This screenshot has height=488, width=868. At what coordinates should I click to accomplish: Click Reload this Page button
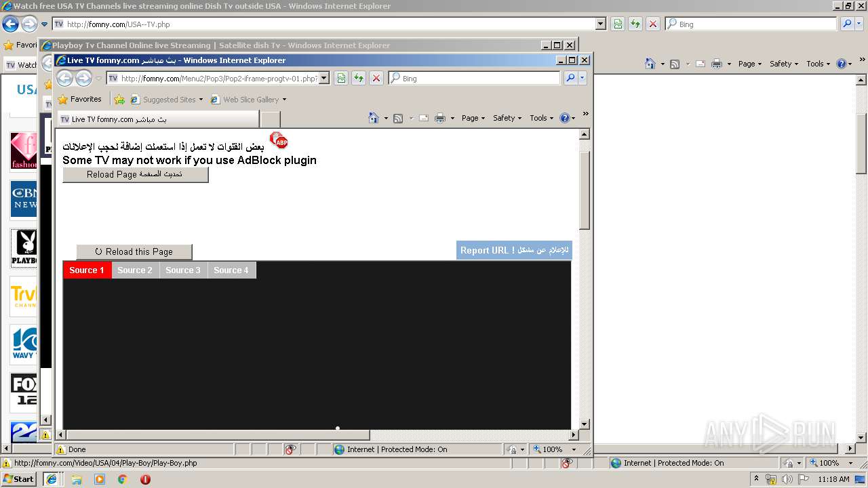pyautogui.click(x=134, y=251)
